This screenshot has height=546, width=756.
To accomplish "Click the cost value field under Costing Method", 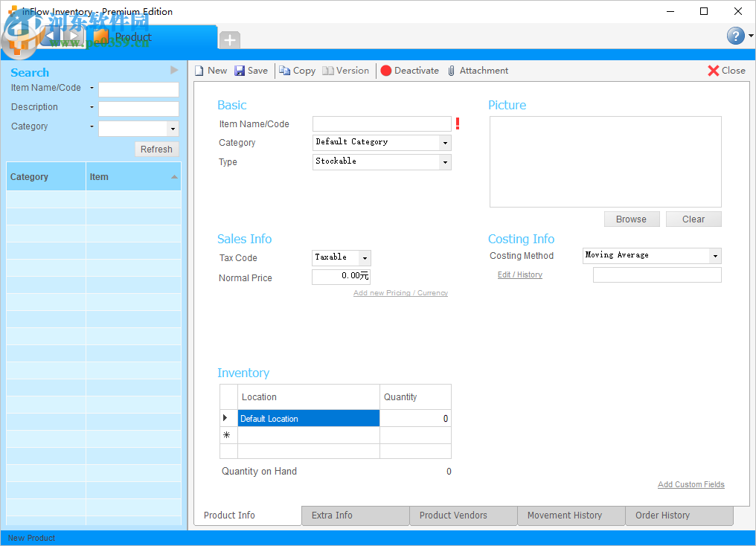I will coord(657,275).
